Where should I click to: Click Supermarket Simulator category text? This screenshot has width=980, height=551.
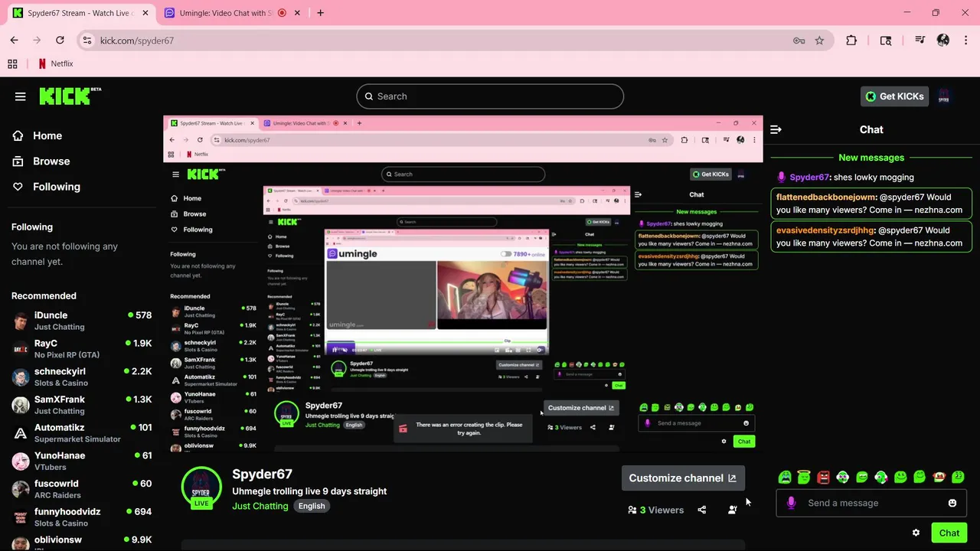tap(77, 439)
